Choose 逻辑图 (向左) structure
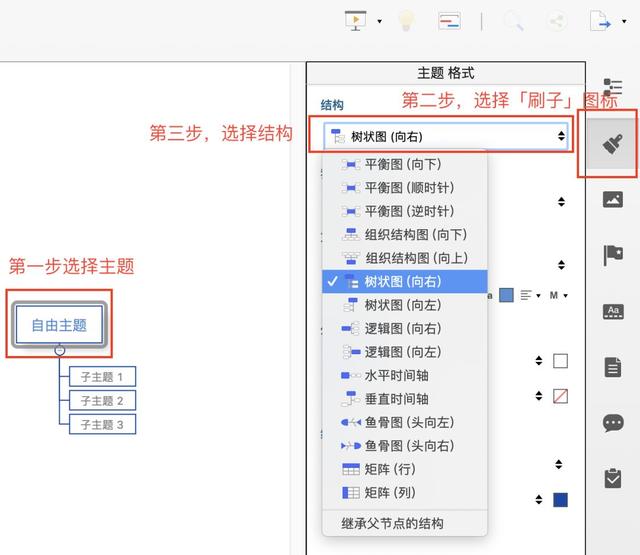Image resolution: width=640 pixels, height=555 pixels. [405, 352]
